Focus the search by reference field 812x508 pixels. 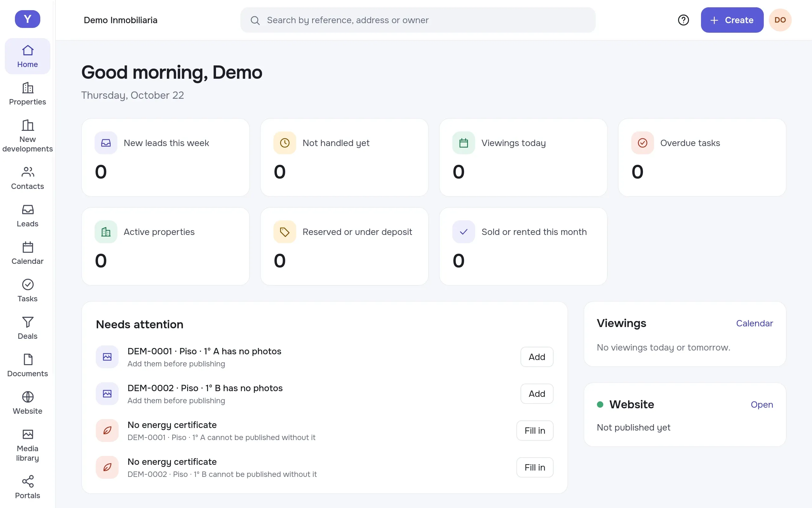point(418,20)
